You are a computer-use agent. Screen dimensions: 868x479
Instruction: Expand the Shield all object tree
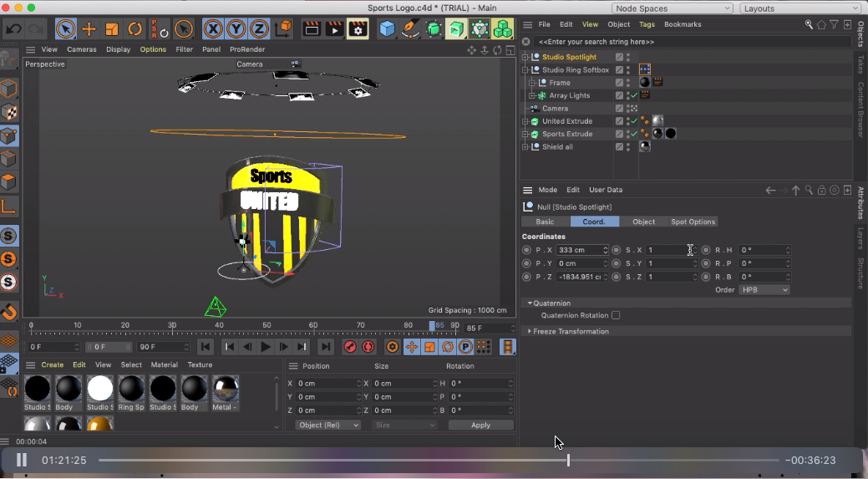(x=525, y=147)
